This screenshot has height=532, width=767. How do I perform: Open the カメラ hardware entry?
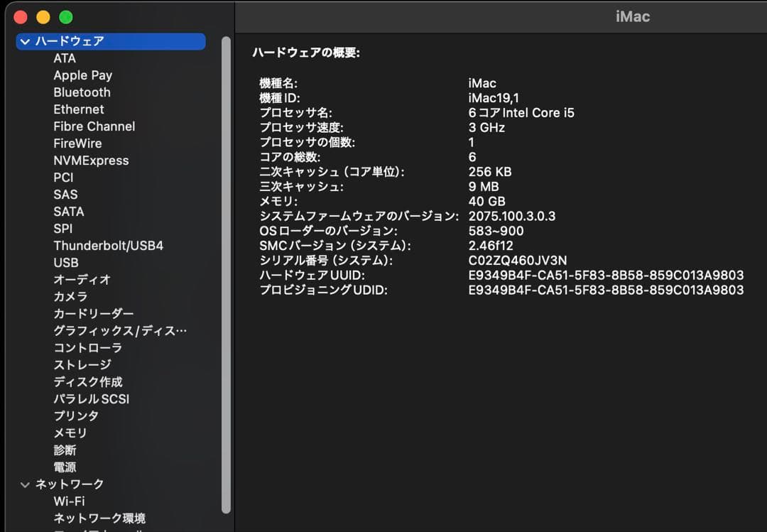point(70,296)
